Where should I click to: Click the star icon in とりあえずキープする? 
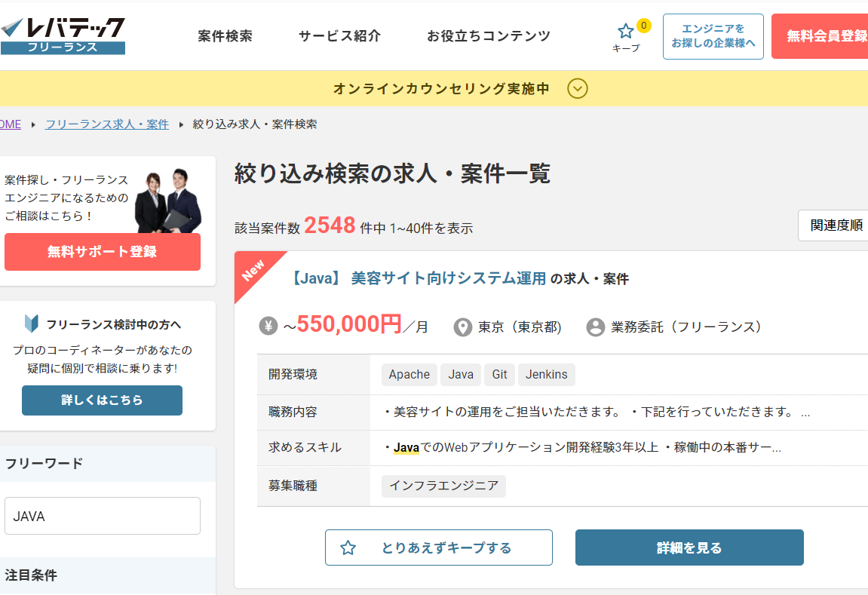click(x=348, y=548)
